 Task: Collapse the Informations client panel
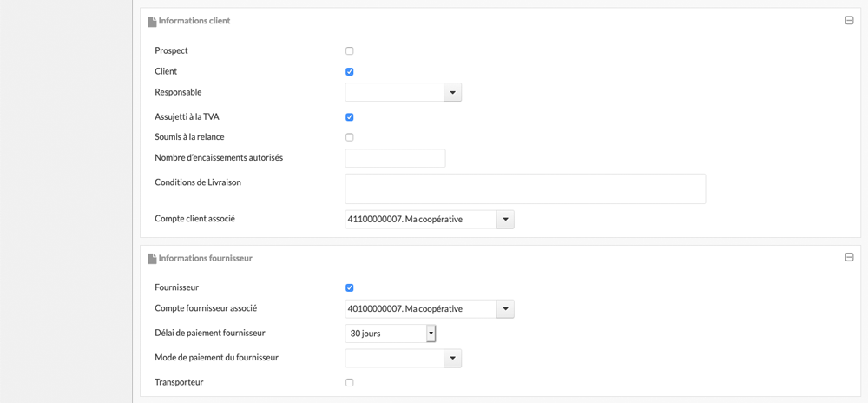pos(849,21)
